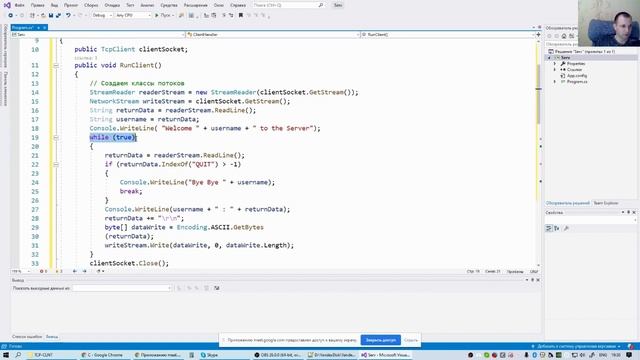640x360 pixels.
Task: Click the Save file toolbar icon
Action: pyautogui.click(x=51, y=16)
